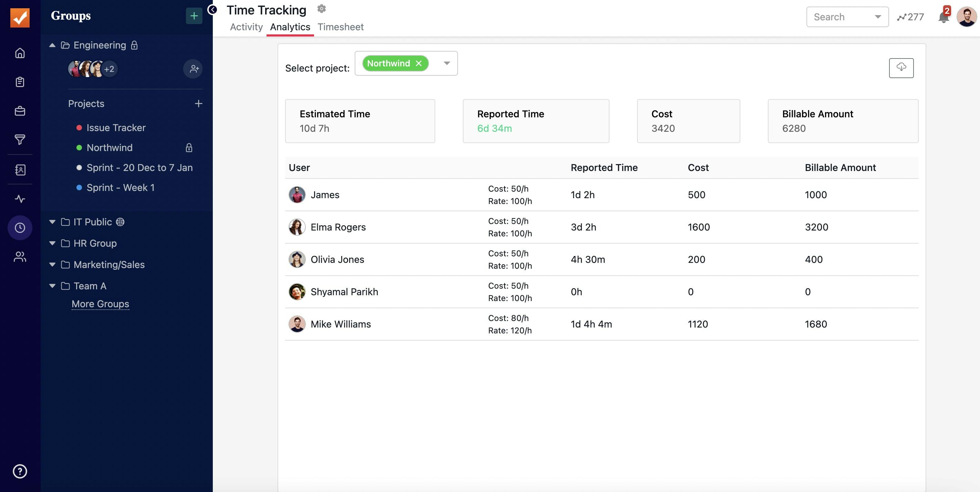Image resolution: width=980 pixels, height=492 pixels.
Task: Switch to the Activity tab
Action: pos(246,26)
